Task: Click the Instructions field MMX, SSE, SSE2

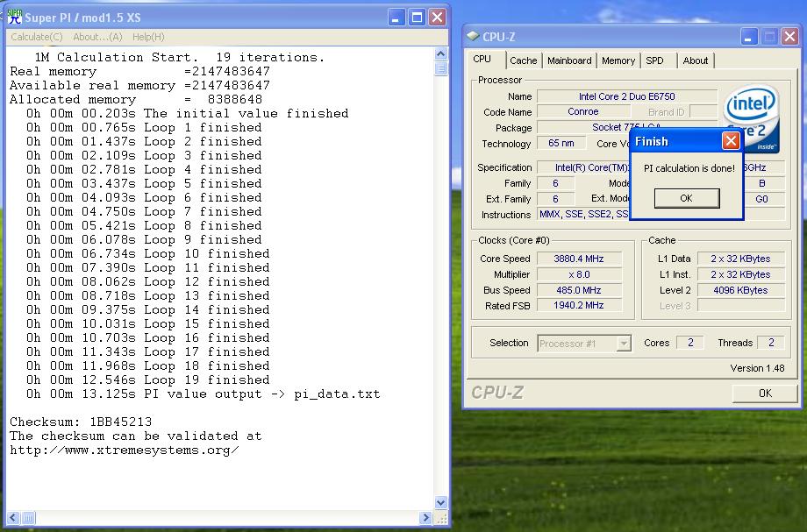Action: [x=583, y=214]
